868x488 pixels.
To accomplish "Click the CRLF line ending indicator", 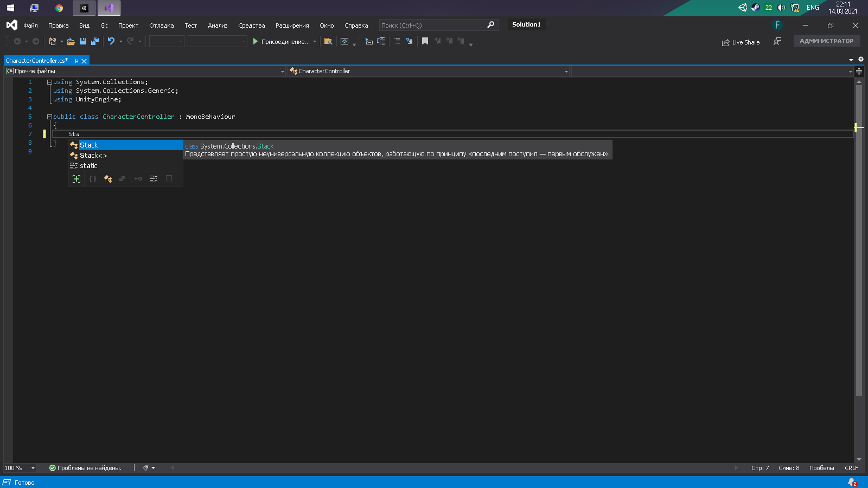I will tap(851, 468).
